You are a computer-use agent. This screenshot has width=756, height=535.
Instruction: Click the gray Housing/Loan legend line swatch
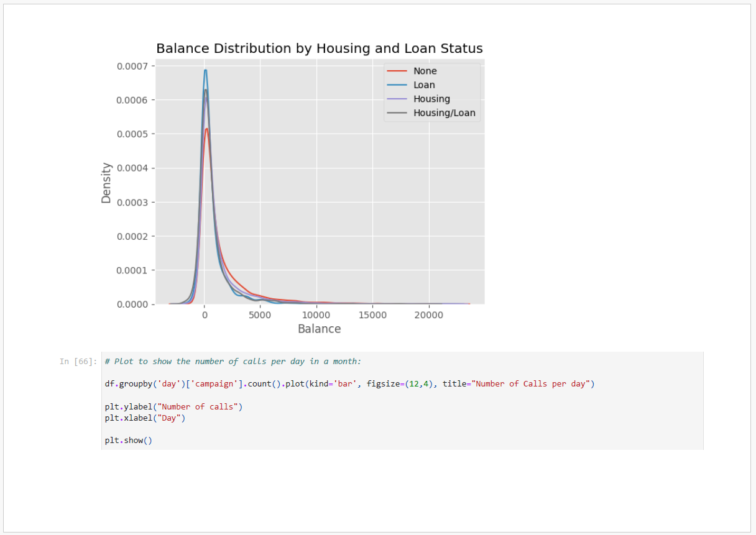pyautogui.click(x=397, y=113)
